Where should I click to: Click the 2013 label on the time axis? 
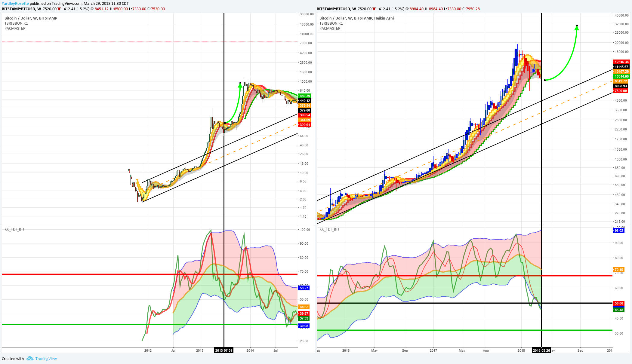pos(199,350)
